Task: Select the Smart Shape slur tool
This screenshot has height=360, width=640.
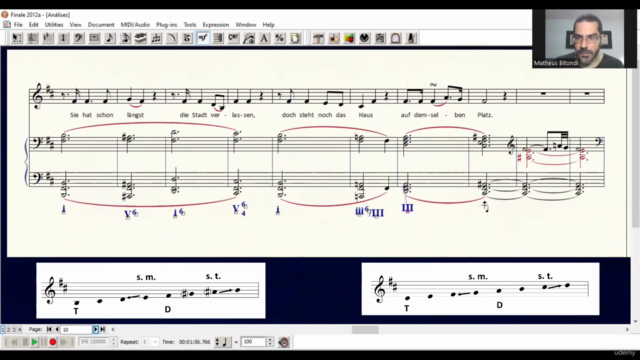Action: pos(172,38)
